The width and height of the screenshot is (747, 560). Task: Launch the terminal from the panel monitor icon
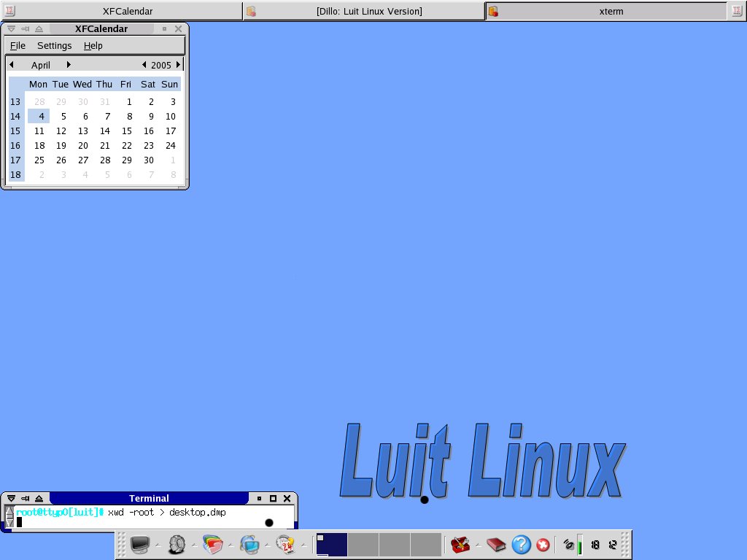pos(140,544)
